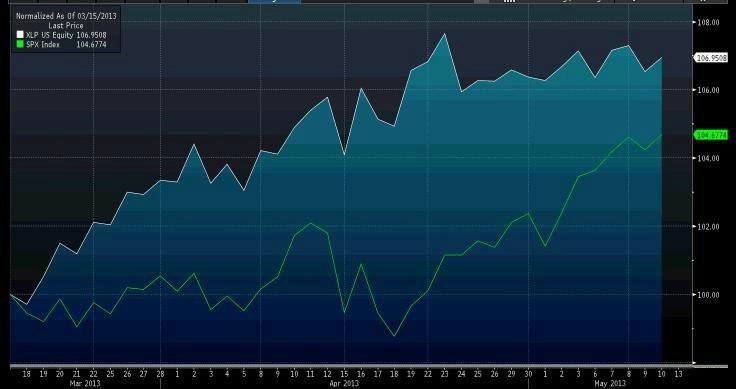Select the SPX Index legend entry
This screenshot has width=736, height=389.
(62, 45)
